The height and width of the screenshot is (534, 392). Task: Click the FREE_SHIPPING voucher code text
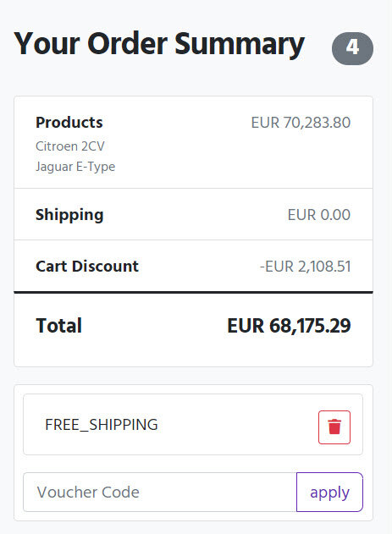click(102, 425)
